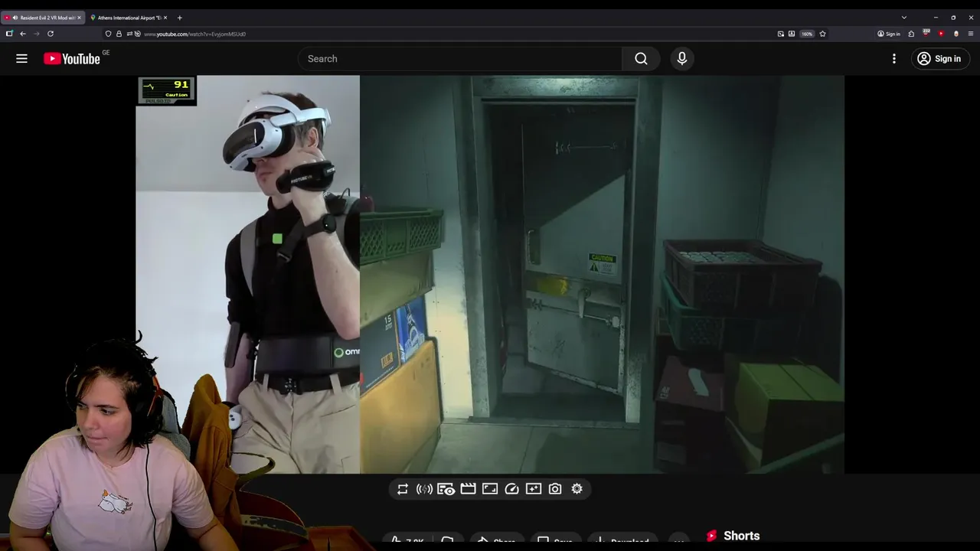Mute the tab via speaker icon
The width and height of the screenshot is (980, 551).
pos(15,18)
